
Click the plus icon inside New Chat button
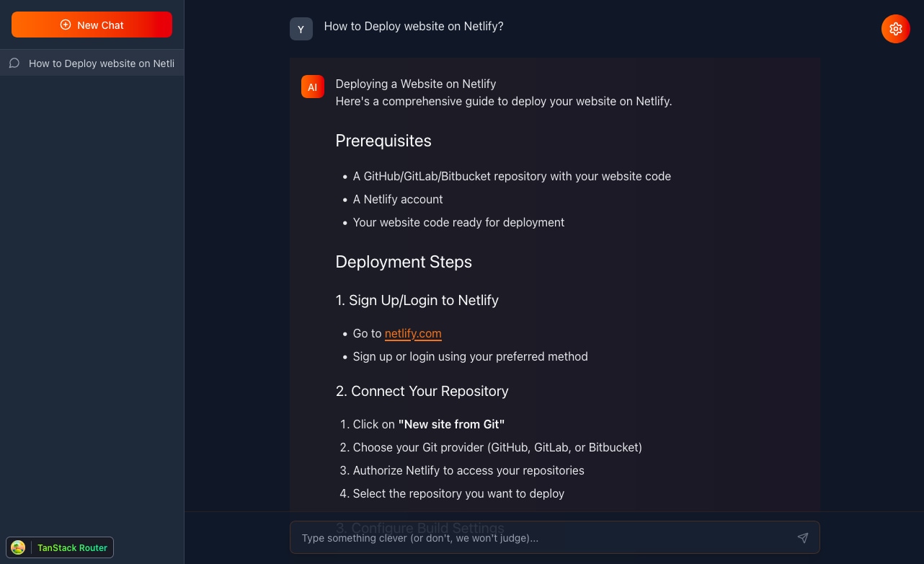[x=66, y=25]
